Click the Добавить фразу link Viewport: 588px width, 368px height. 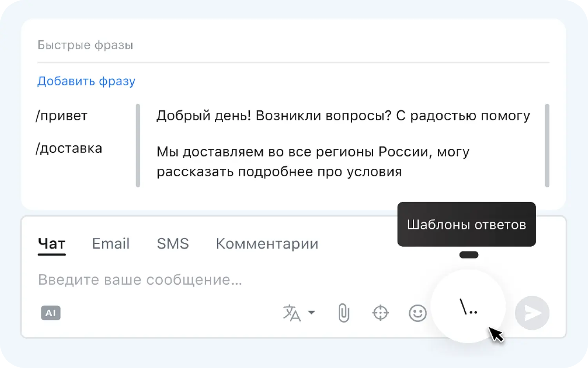(x=86, y=81)
